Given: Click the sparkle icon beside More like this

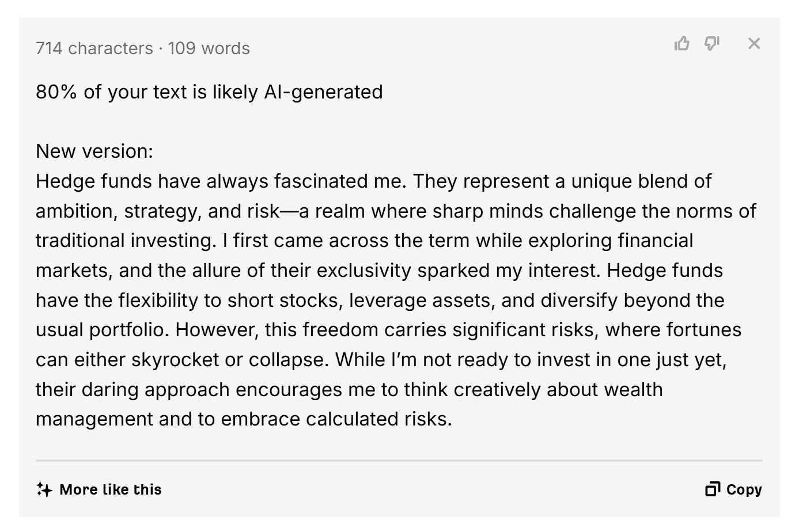Looking at the screenshot, I should pyautogui.click(x=44, y=489).
